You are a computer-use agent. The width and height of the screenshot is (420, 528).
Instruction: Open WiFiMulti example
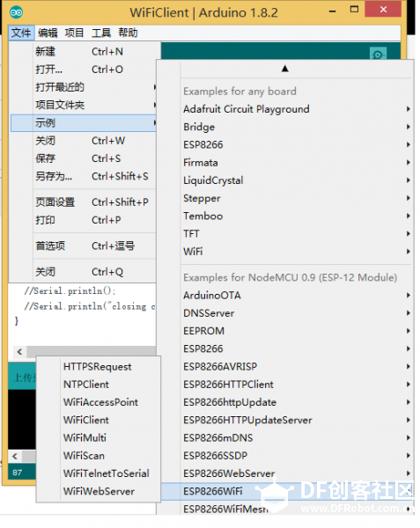(98, 438)
